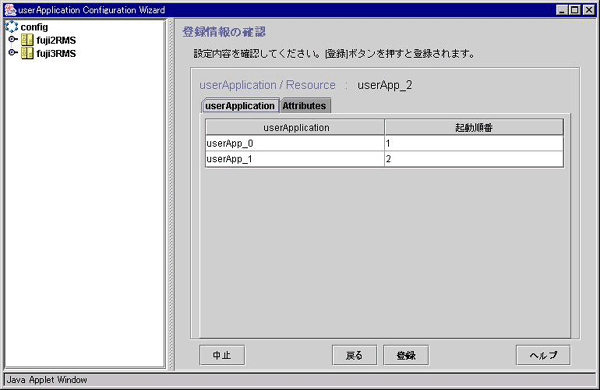Select the fuji3RMS tree label
Screen dimensions: 600x390
(x=56, y=53)
